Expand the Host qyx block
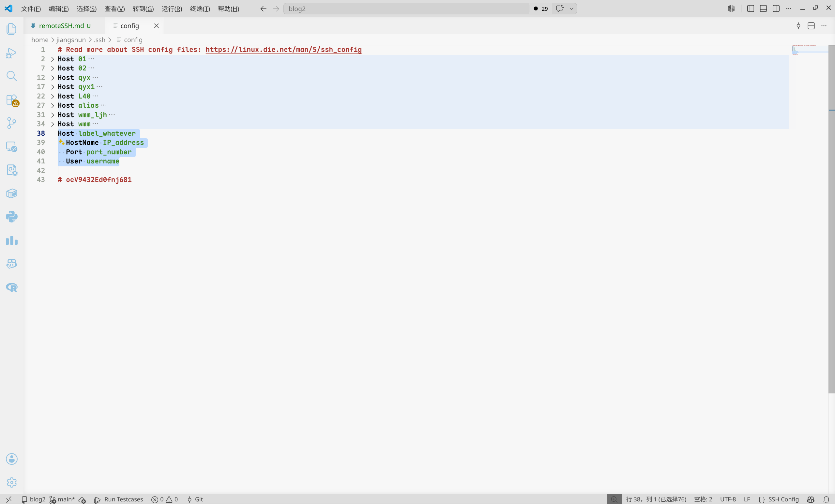835x504 pixels. coord(53,78)
